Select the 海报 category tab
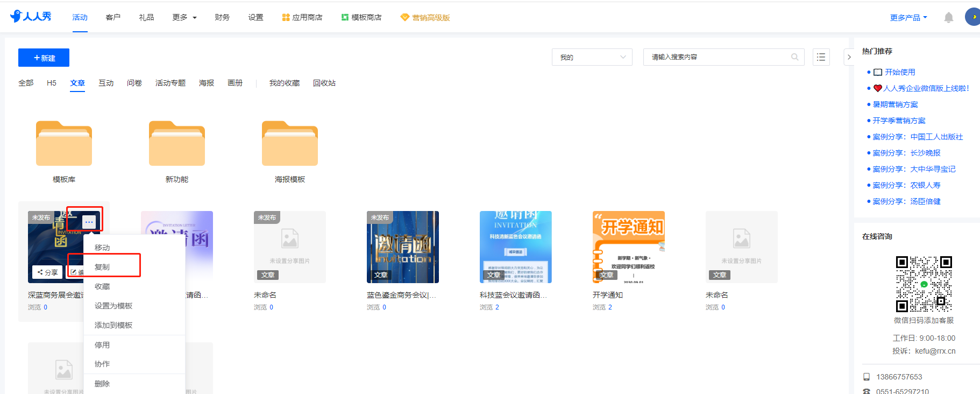980x394 pixels. 207,83
